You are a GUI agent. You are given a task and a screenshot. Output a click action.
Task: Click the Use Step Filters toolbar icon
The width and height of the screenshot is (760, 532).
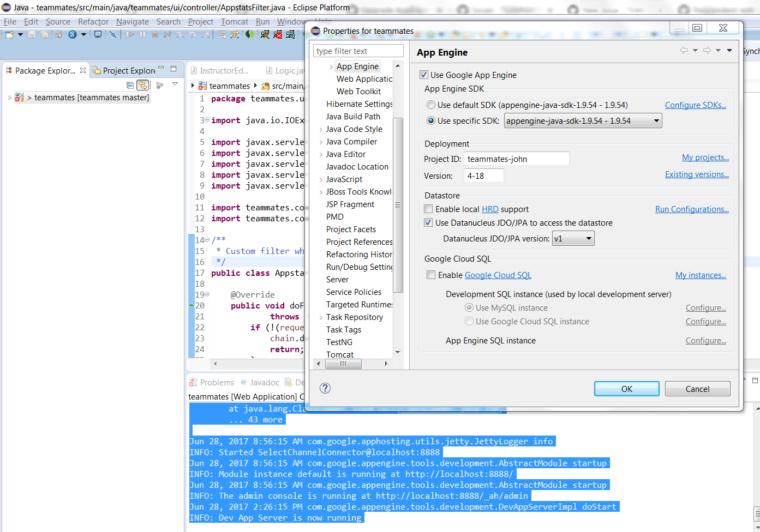click(x=235, y=34)
